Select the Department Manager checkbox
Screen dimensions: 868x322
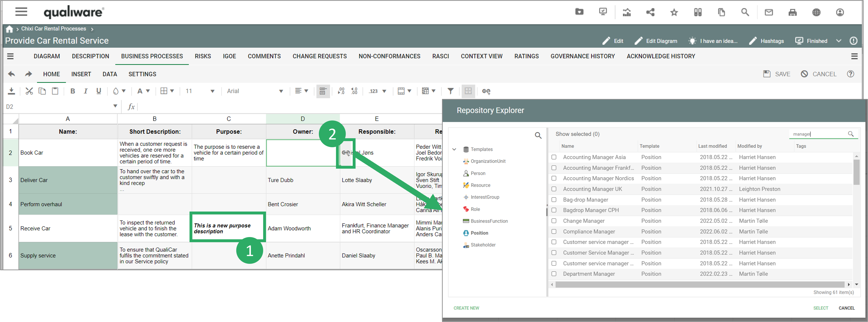554,274
